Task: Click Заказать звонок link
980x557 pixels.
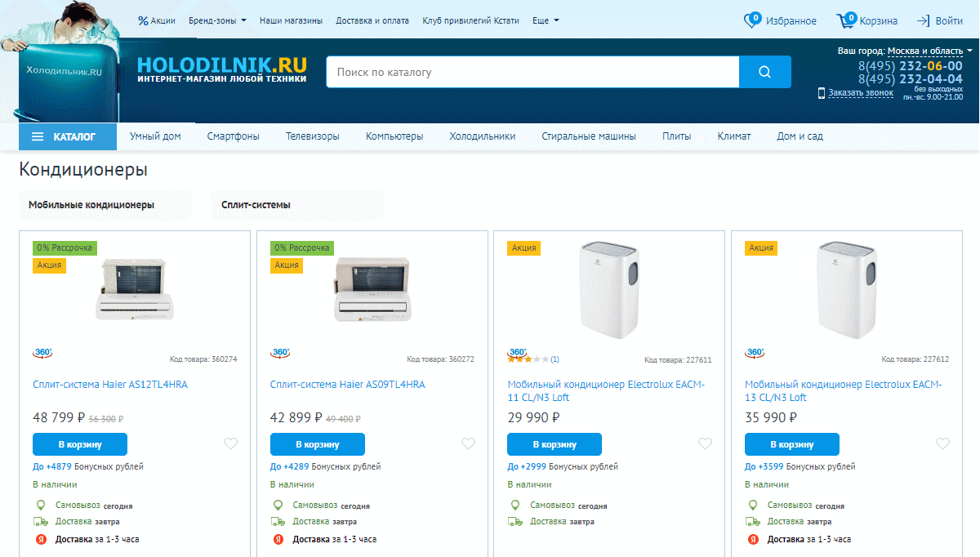Action: (x=861, y=93)
